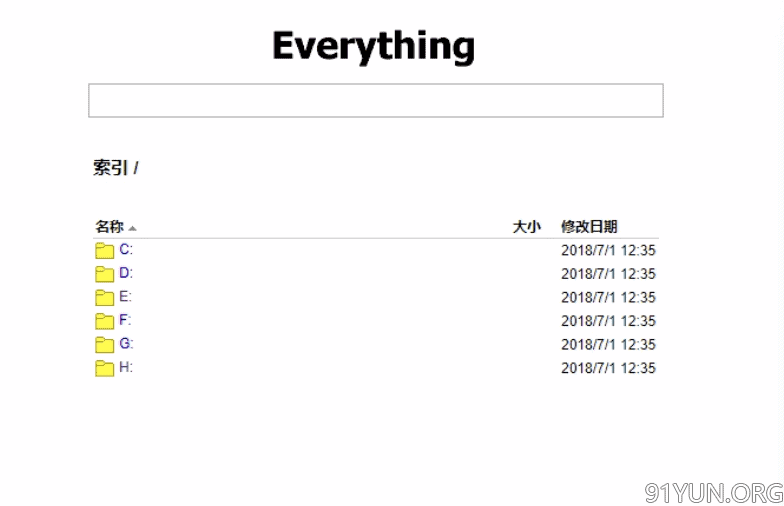
Task: Sort by the 大小 column header
Action: (x=526, y=226)
